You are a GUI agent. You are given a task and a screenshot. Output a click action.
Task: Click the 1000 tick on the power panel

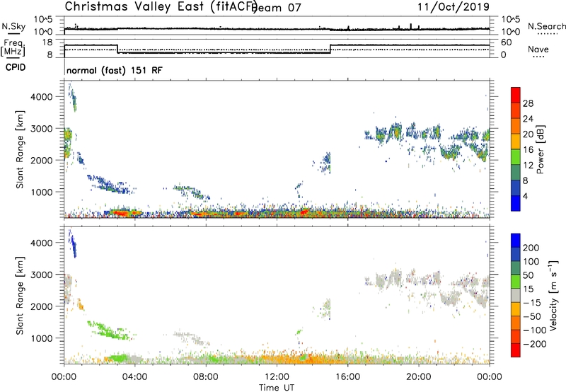42,192
